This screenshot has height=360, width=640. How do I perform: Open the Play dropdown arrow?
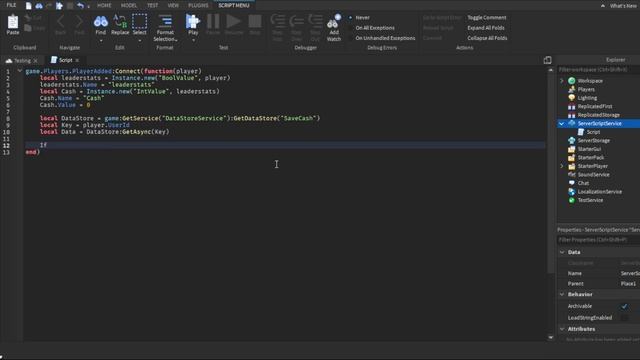[x=193, y=40]
